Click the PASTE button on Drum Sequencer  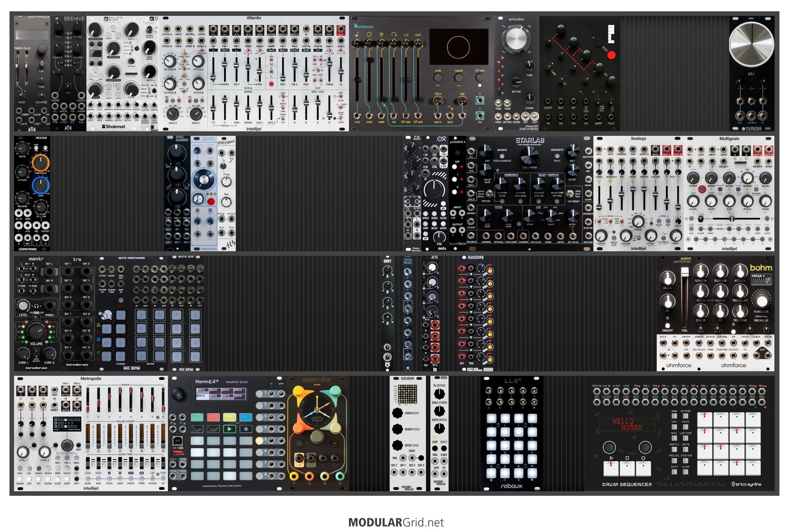point(686,427)
